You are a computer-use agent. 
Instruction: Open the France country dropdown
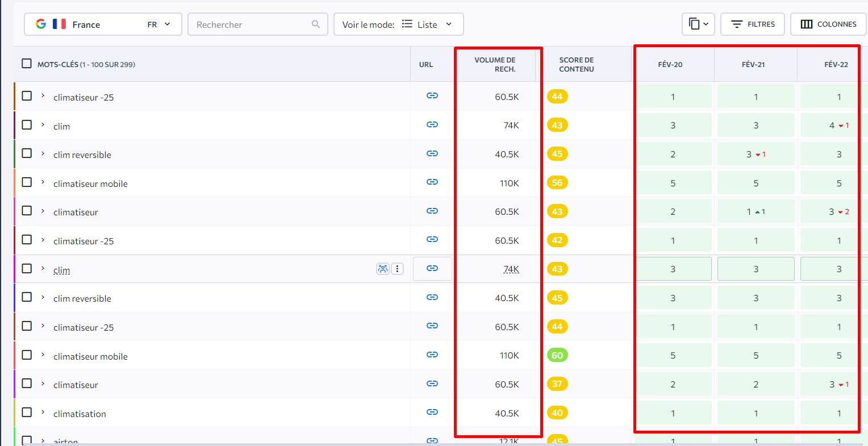(x=103, y=24)
